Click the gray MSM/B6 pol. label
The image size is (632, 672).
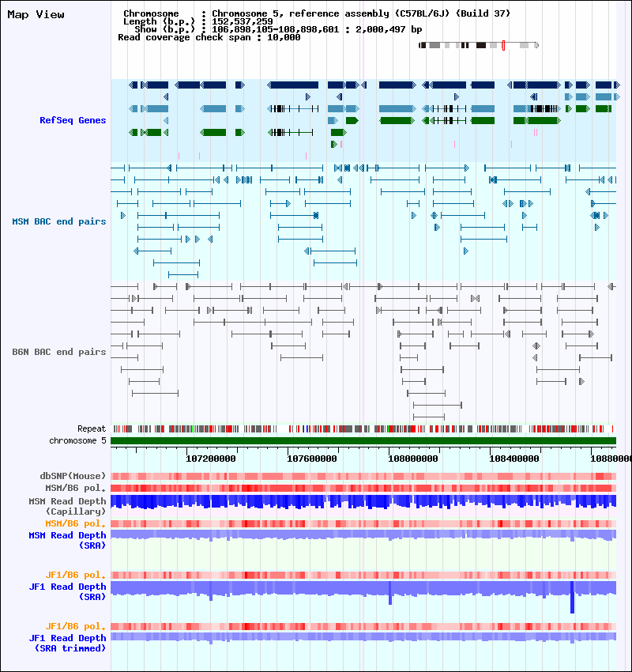click(76, 488)
